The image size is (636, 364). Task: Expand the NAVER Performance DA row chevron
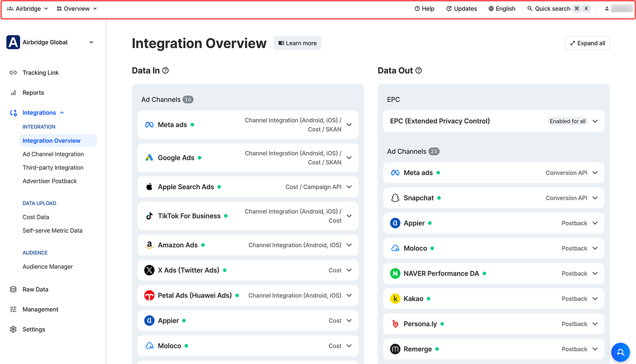[595, 274]
